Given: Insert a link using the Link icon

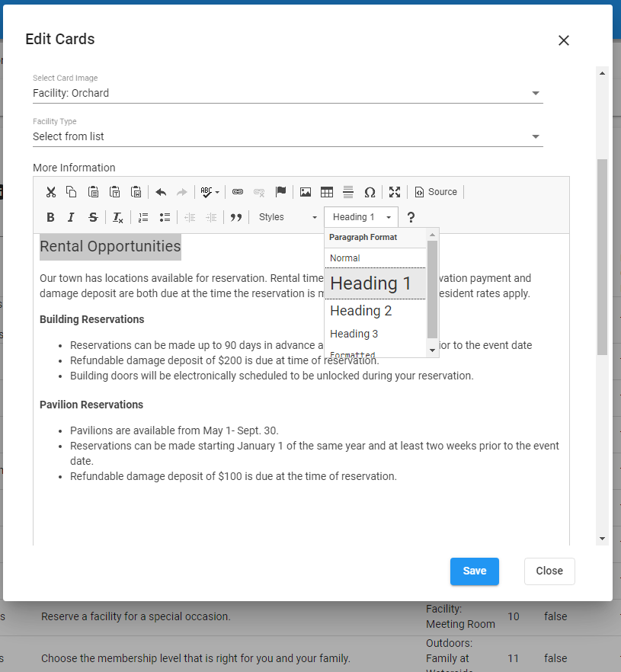Looking at the screenshot, I should click(x=238, y=192).
